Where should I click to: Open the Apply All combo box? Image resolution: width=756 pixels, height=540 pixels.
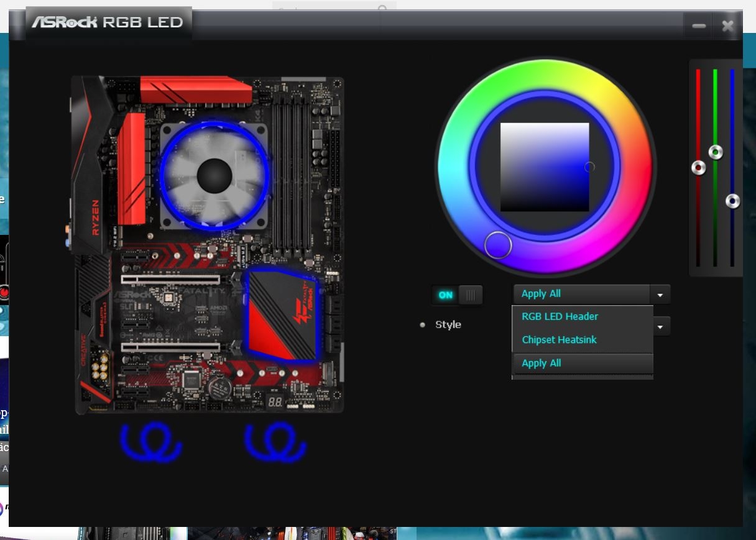tap(591, 294)
